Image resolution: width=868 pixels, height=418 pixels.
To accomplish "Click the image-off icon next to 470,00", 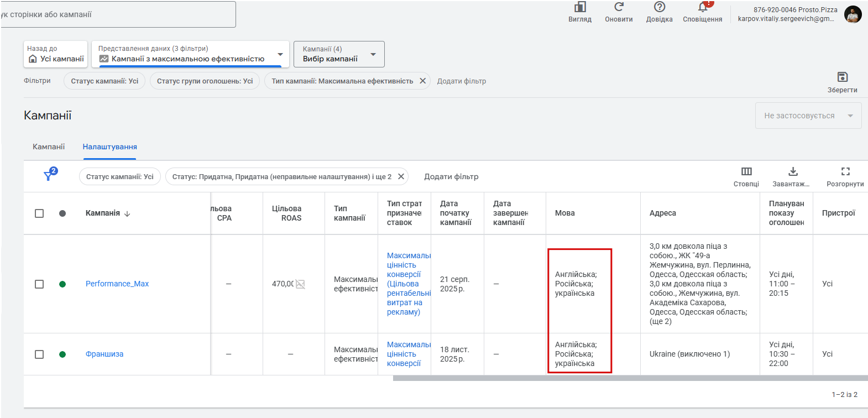I will click(x=300, y=284).
